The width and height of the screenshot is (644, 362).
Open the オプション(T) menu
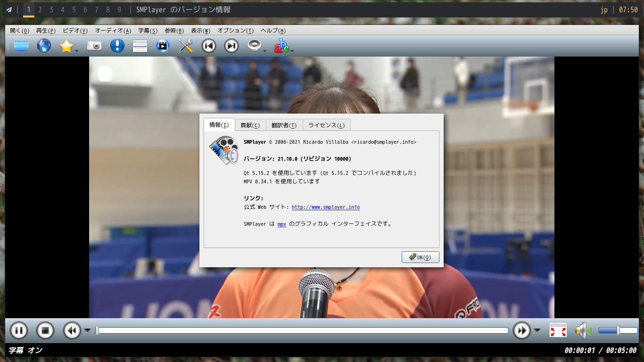point(235,31)
